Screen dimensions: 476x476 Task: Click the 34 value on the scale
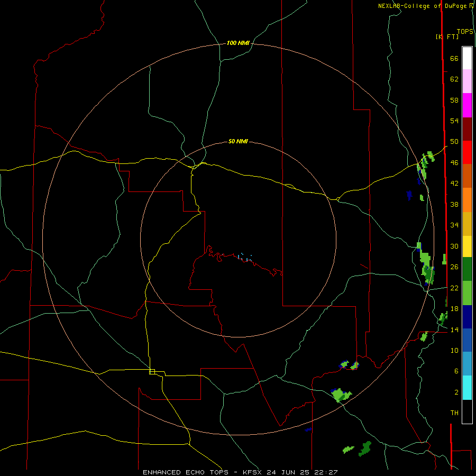click(x=454, y=225)
